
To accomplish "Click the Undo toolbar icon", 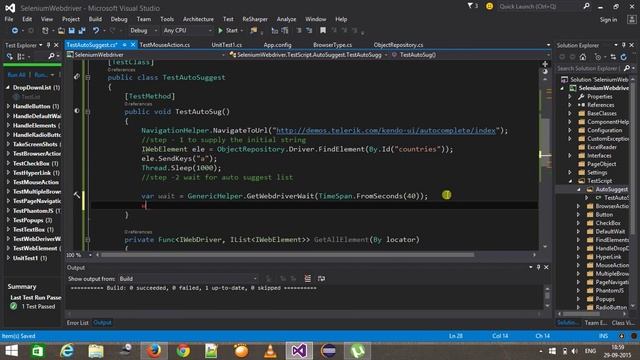I will (x=96, y=31).
